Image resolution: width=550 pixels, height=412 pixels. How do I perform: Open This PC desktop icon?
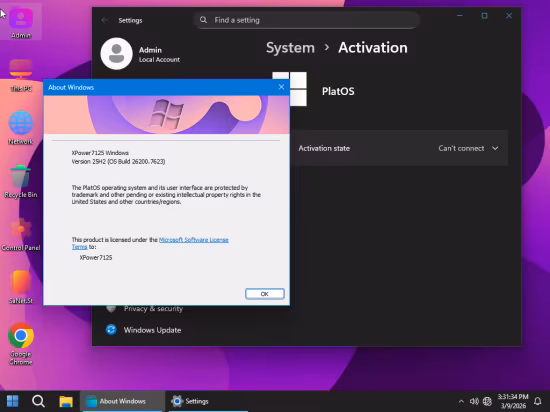click(x=21, y=75)
